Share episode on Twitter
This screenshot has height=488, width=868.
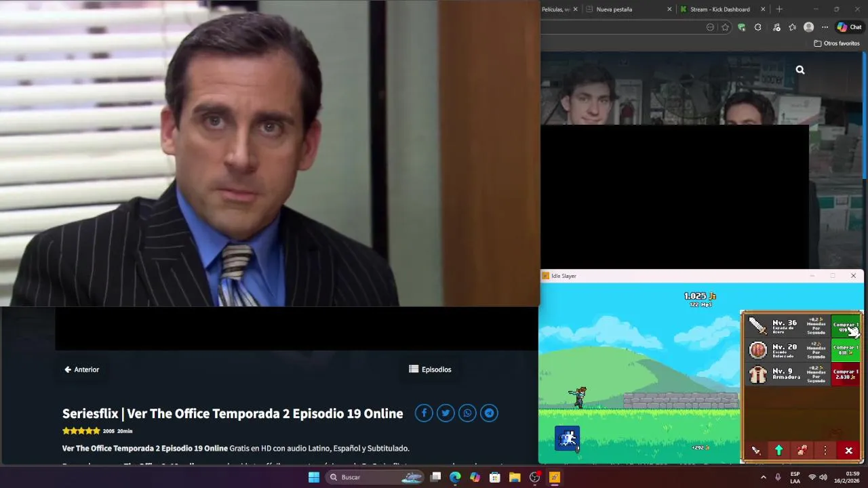(x=446, y=413)
